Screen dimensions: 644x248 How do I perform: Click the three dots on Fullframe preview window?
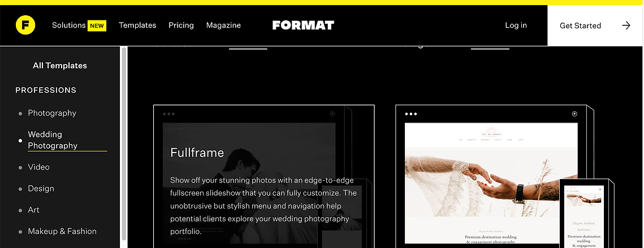[169, 114]
